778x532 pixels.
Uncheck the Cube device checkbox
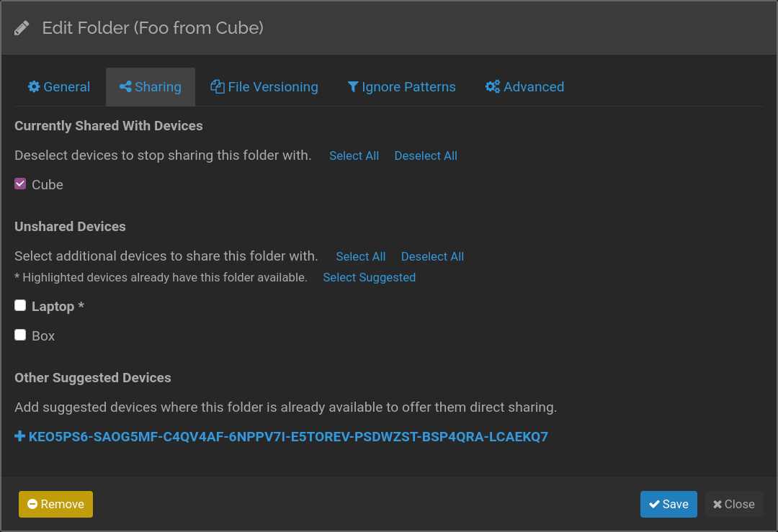click(19, 184)
